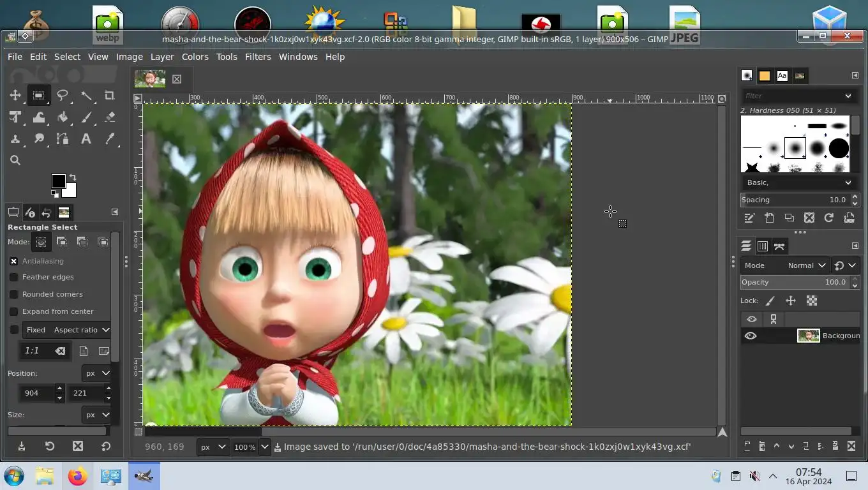Open the Basic brush tag dropdown

point(799,182)
